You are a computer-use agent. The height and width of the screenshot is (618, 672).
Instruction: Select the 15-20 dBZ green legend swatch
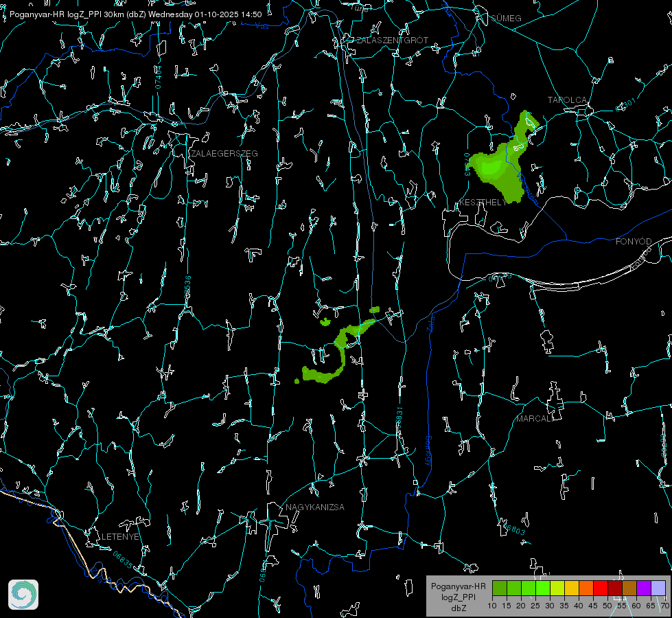(514, 588)
